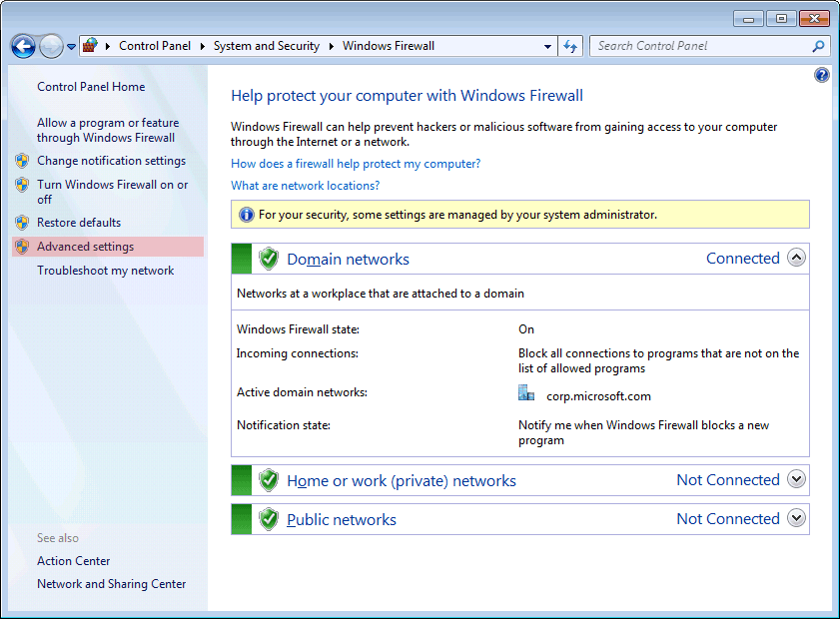Viewport: 840px width, 619px height.
Task: Open Advanced settings in left pane
Action: coord(85,247)
